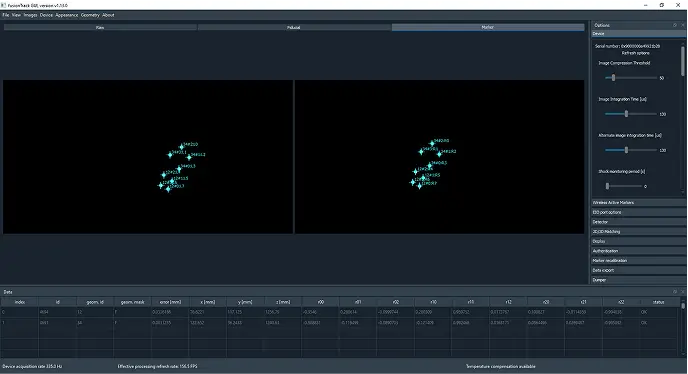
Task: Select the Marker view tab
Action: [487, 27]
